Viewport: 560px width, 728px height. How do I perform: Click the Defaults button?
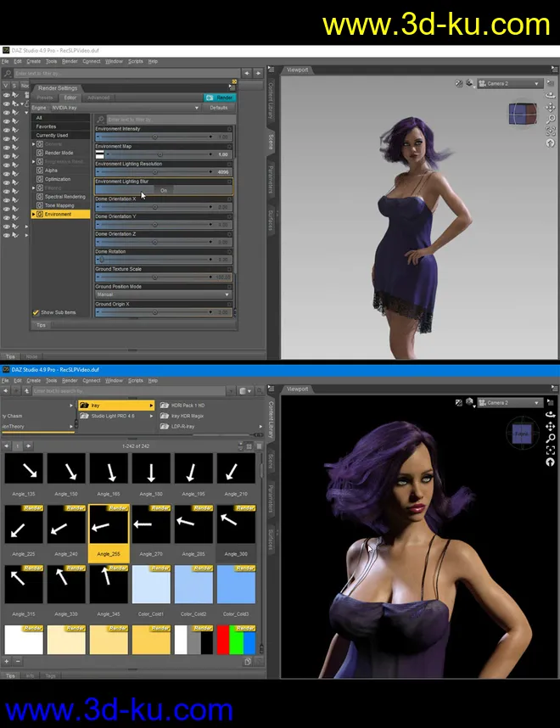219,108
